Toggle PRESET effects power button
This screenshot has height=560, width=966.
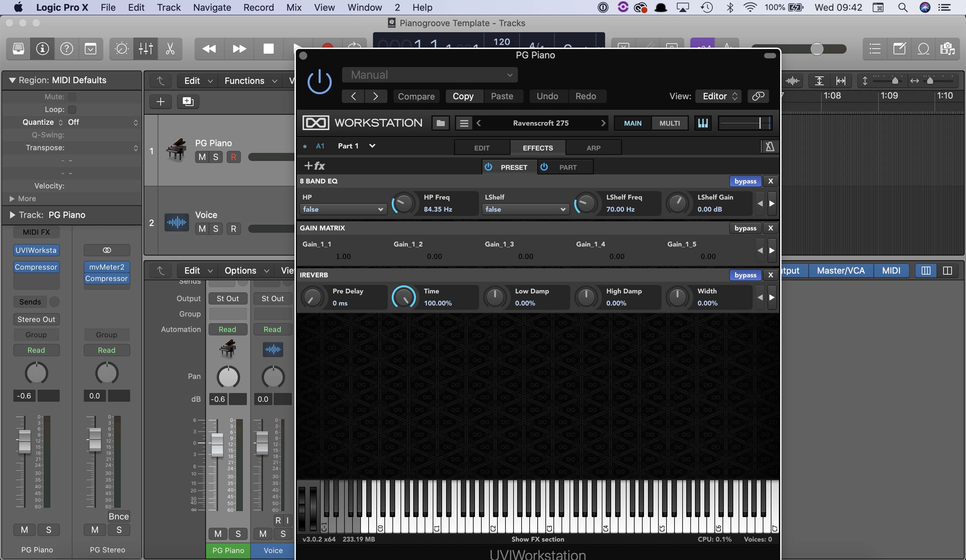point(488,167)
